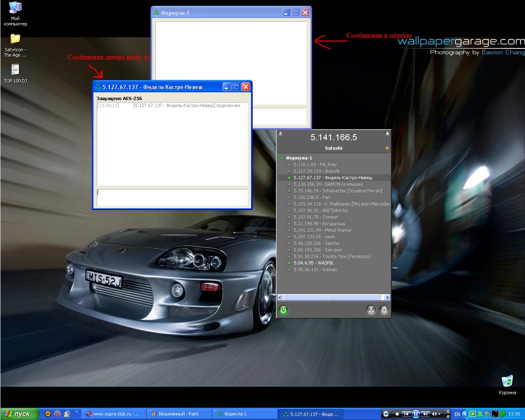Open the TOP 100 DJ text file
Image resolution: width=525 pixels, height=420 pixels.
pyautogui.click(x=15, y=70)
